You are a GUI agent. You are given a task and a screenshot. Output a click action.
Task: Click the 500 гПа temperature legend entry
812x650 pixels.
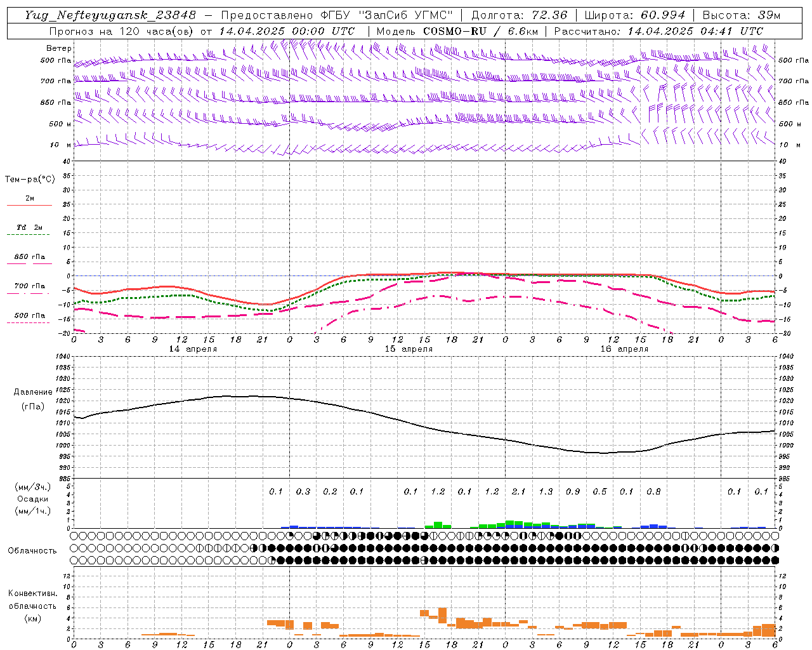[x=30, y=315]
